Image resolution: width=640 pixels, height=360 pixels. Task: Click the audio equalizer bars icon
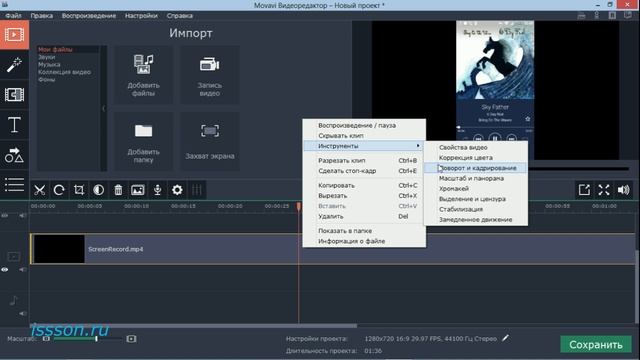(197, 190)
